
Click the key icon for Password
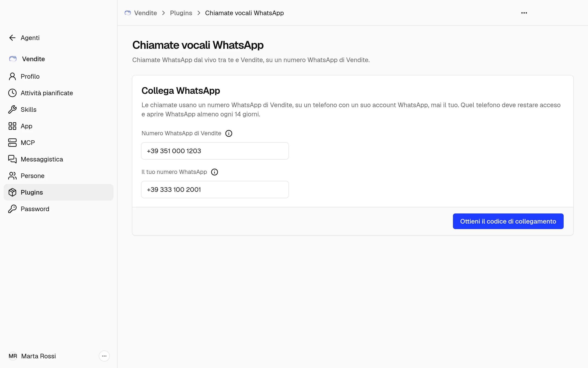click(x=12, y=209)
